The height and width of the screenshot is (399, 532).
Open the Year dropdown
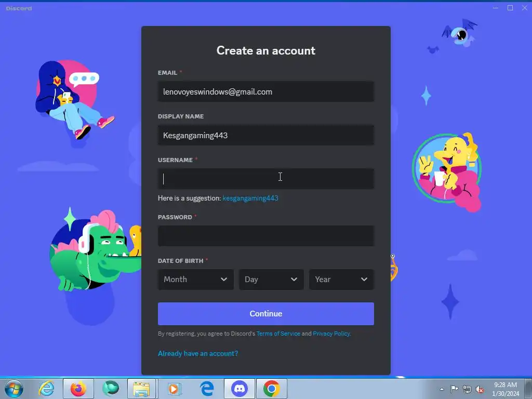coord(341,279)
